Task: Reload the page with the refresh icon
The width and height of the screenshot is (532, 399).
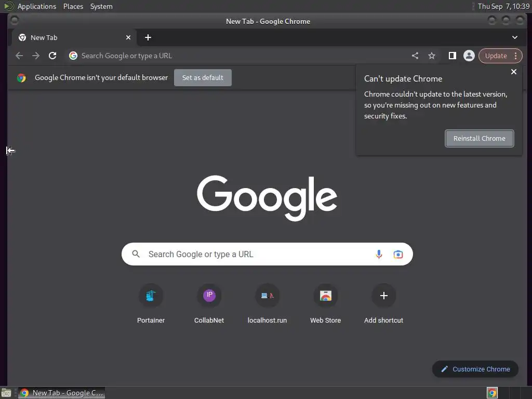Action: pos(52,56)
